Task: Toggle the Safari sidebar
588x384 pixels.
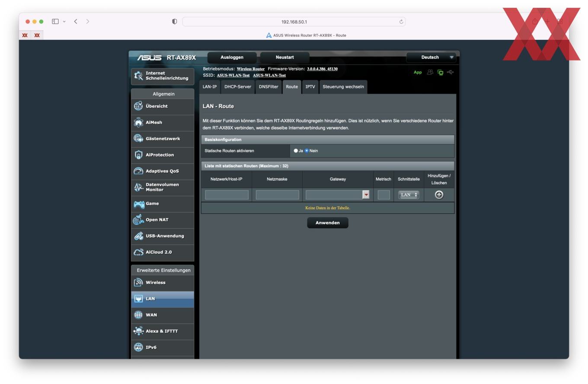Action: 55,21
